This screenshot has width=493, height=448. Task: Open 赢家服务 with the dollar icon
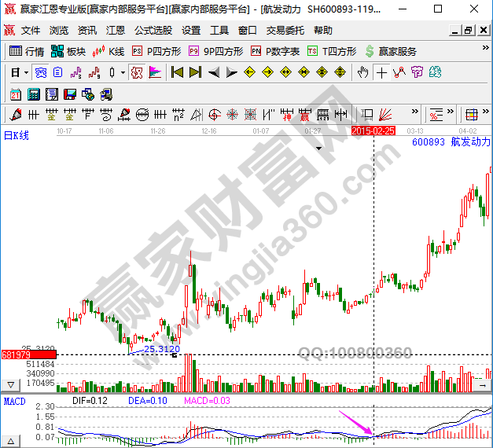[390, 51]
